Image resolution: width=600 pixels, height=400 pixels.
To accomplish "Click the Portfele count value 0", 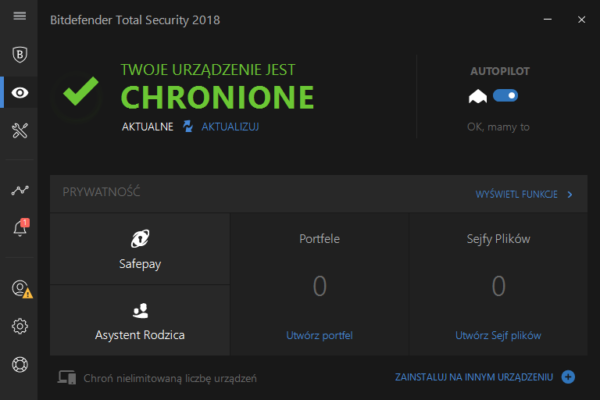I will pyautogui.click(x=320, y=286).
